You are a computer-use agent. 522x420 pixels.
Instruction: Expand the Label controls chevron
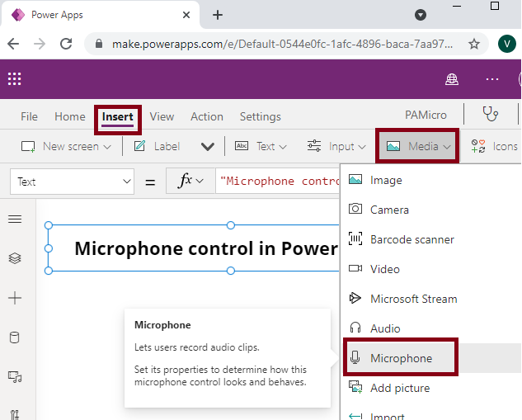pos(208,147)
